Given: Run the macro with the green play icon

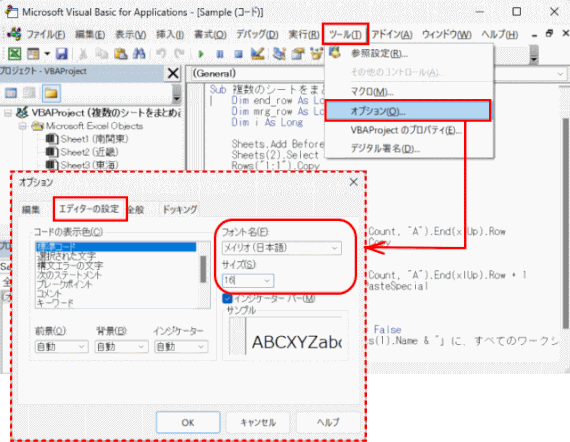Looking at the screenshot, I should click(x=201, y=54).
